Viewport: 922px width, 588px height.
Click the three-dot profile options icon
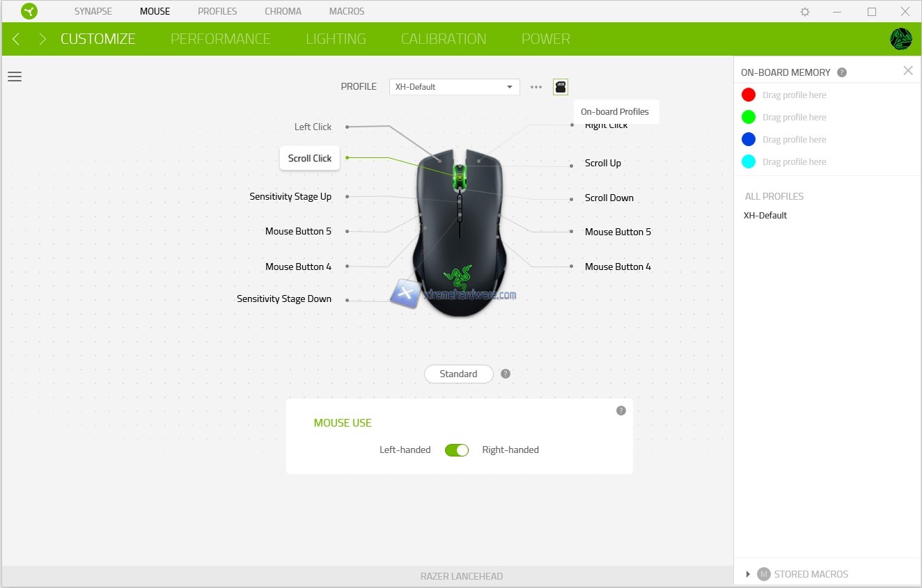click(x=536, y=87)
